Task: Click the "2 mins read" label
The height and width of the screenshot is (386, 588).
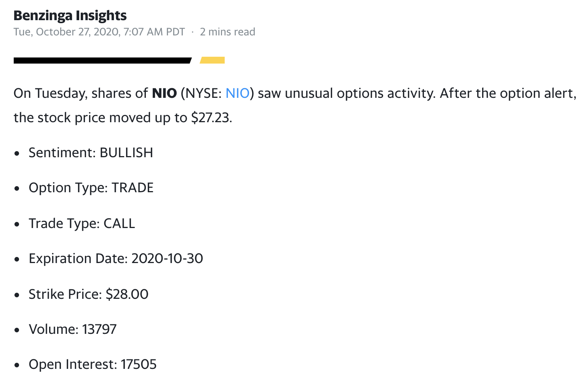Action: click(x=227, y=32)
